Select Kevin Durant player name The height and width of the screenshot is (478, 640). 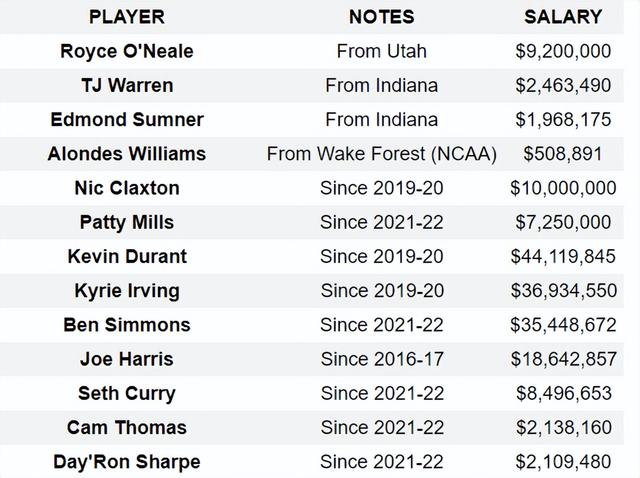pos(127,257)
